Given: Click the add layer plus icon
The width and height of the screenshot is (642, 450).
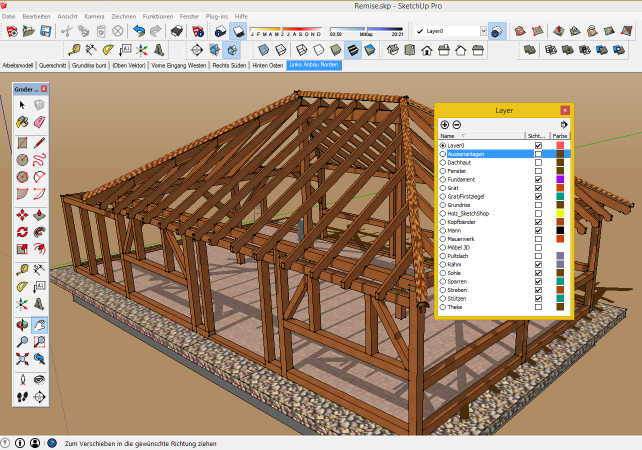Looking at the screenshot, I should coord(445,124).
